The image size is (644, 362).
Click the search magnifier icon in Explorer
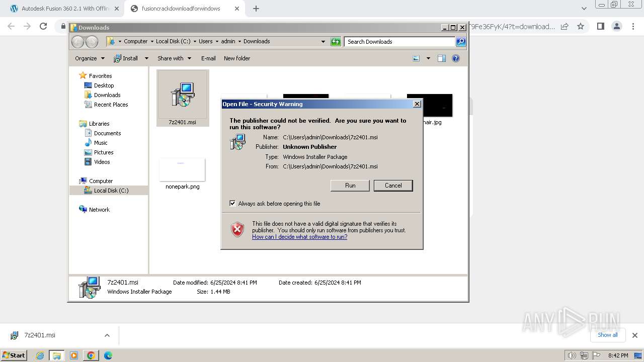[x=461, y=42]
